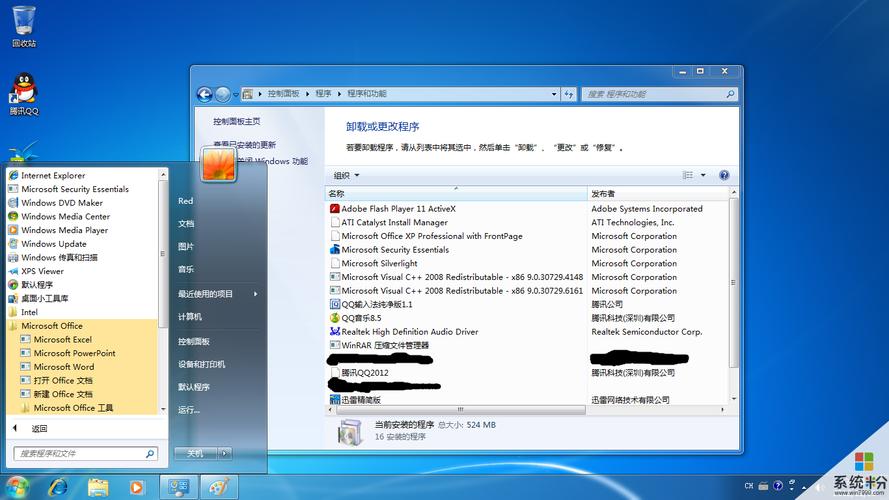Click the Start menu search box
889x500 pixels.
click(85, 454)
